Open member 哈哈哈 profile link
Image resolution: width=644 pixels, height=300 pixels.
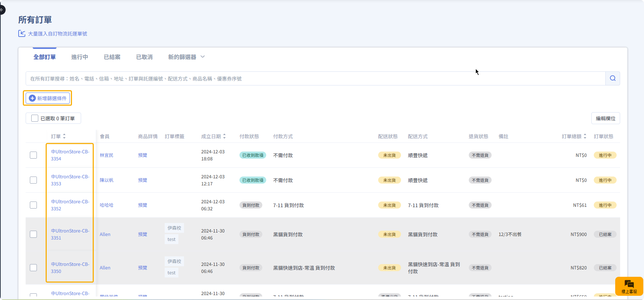106,205
